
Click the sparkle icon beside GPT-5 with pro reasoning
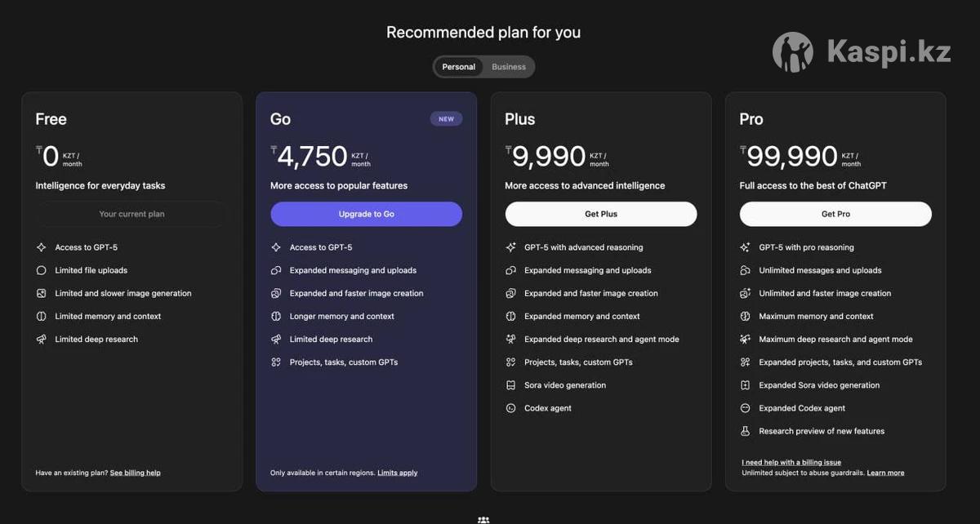745,247
